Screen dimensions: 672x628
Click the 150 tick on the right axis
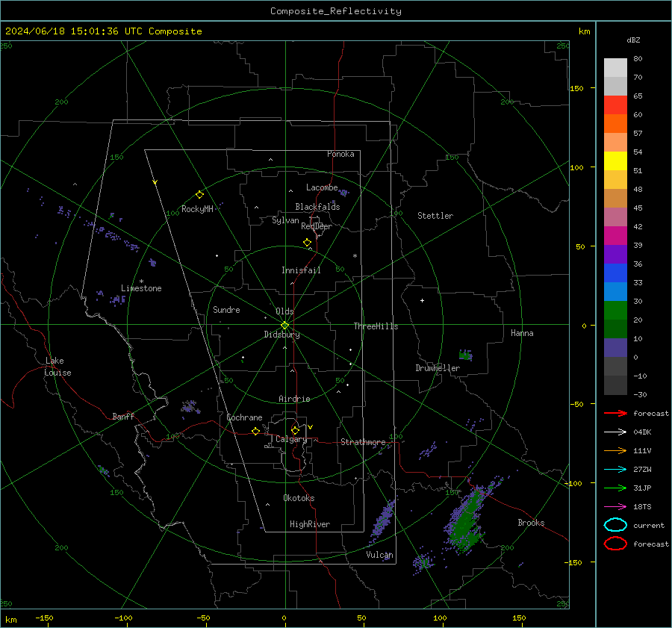coord(577,88)
